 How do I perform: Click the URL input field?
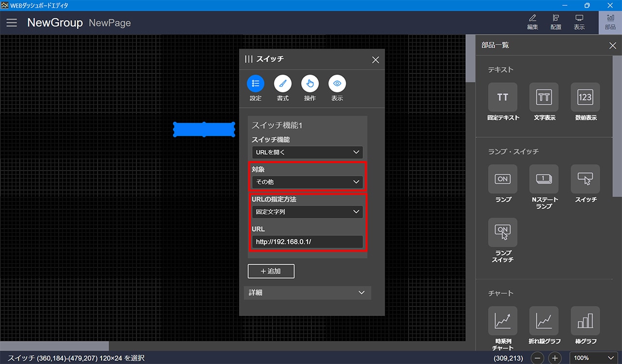click(x=307, y=242)
